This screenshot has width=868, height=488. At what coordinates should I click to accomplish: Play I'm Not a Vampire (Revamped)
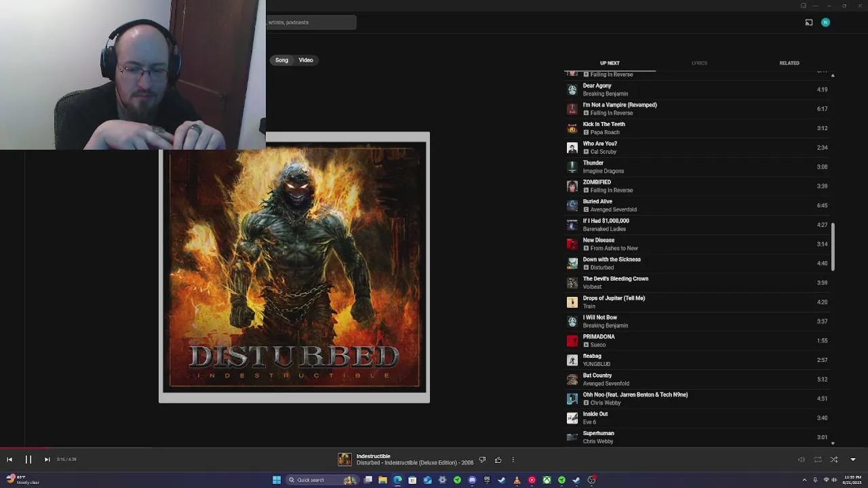pos(698,109)
